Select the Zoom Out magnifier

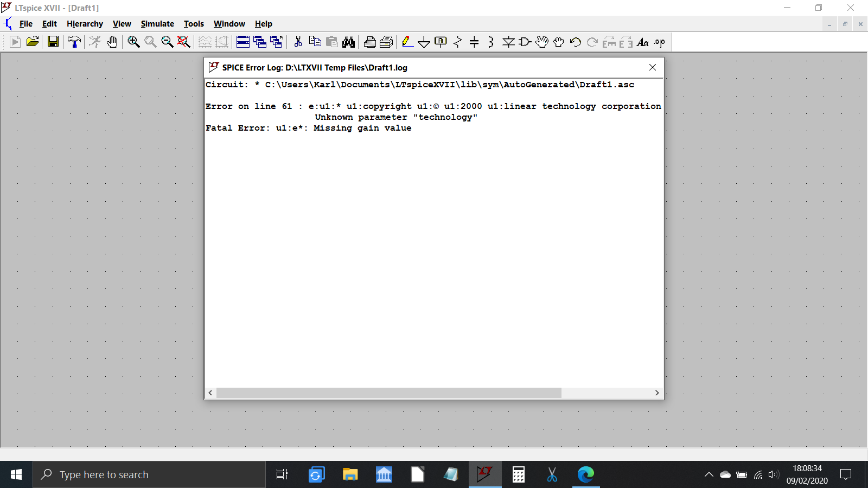[167, 42]
